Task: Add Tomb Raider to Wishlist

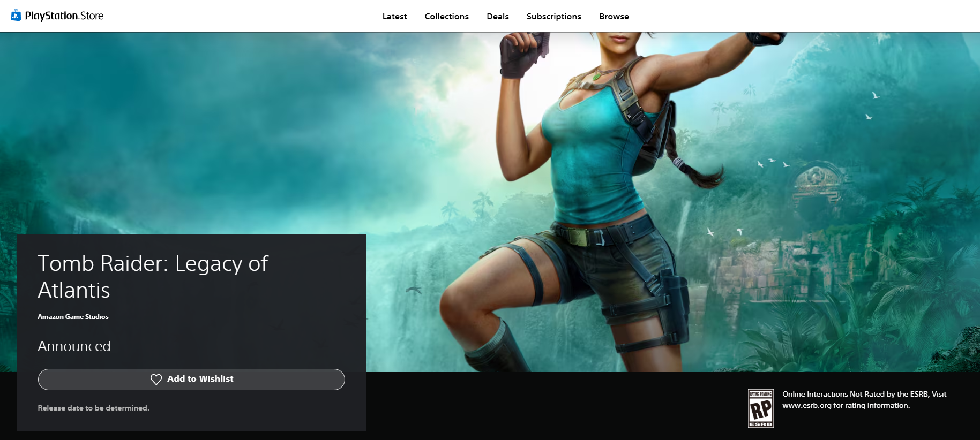Action: (x=191, y=379)
